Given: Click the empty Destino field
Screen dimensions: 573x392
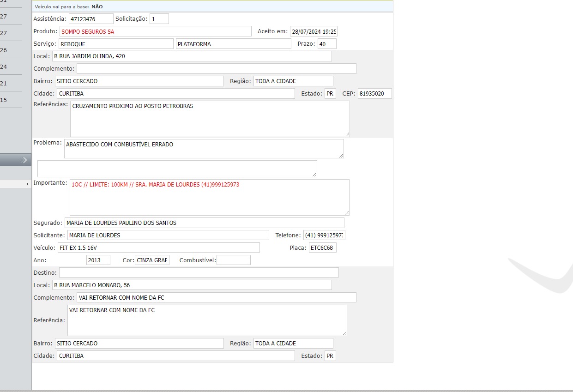Looking at the screenshot, I should click(x=199, y=272).
